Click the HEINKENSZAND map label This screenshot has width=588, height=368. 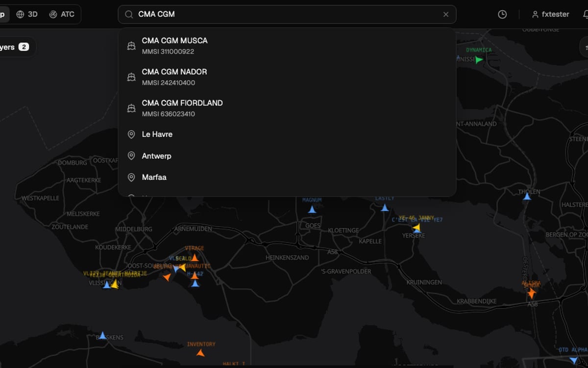(287, 258)
